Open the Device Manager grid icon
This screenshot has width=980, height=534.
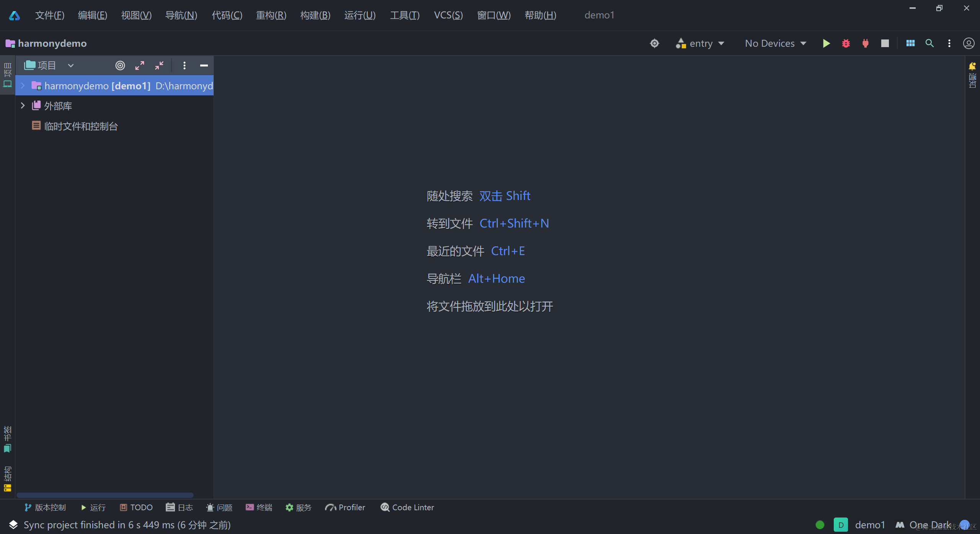click(x=911, y=43)
